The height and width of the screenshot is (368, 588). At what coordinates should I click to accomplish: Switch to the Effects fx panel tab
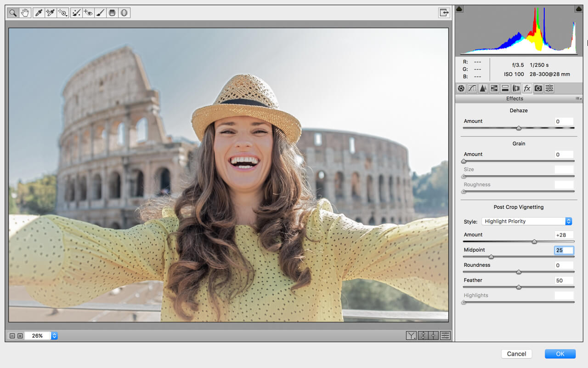527,88
